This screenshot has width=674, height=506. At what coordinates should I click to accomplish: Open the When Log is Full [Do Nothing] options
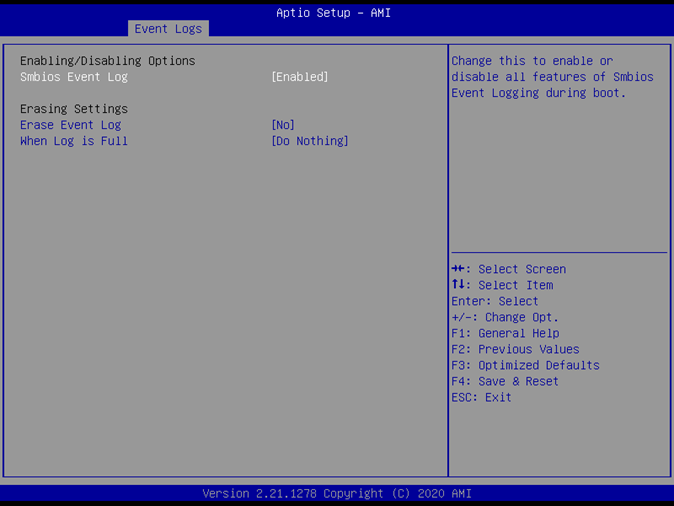click(310, 141)
